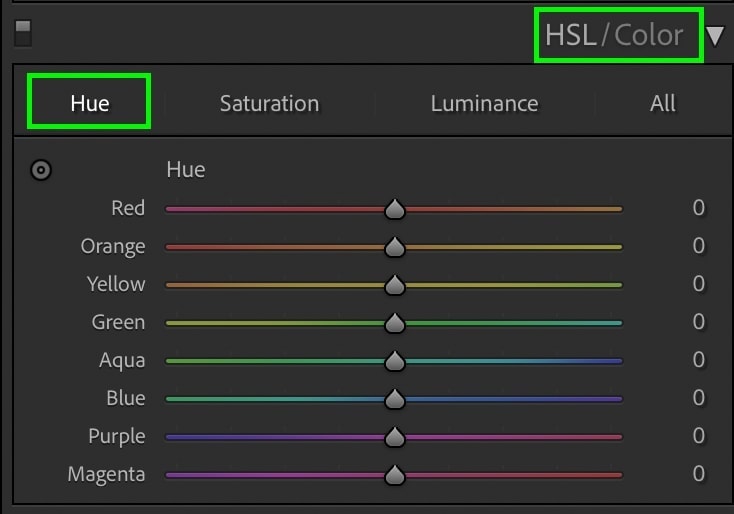734x514 pixels.
Task: Click the Orange hue slider handle
Action: tap(395, 247)
